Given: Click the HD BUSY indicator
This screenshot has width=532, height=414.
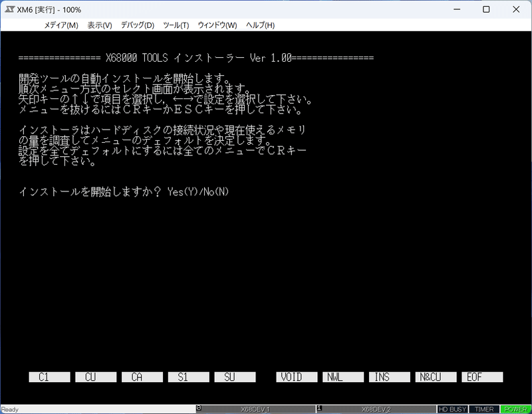Looking at the screenshot, I should click(x=453, y=409).
